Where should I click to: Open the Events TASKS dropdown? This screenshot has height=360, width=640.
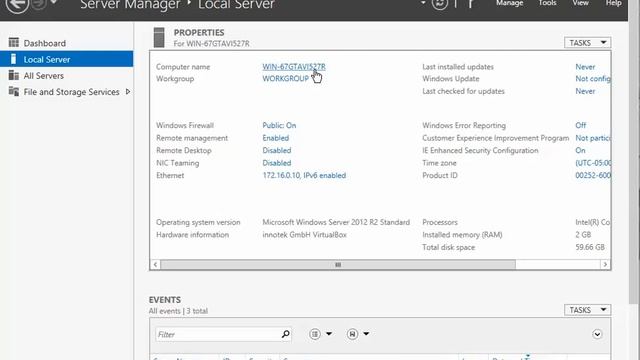coord(587,310)
